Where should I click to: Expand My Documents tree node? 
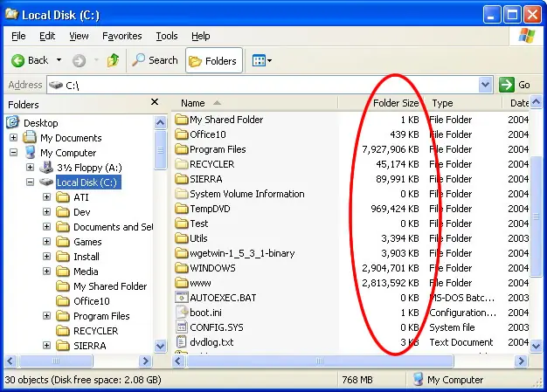point(14,137)
